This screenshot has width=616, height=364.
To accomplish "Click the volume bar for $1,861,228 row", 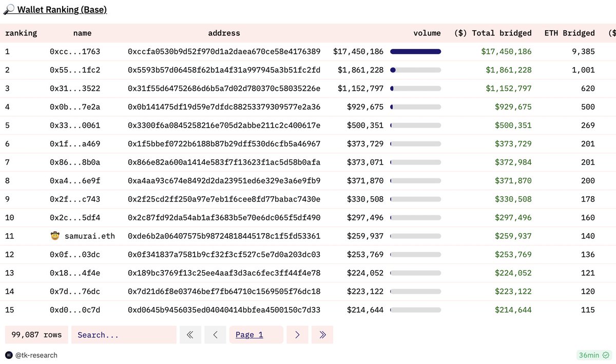I will point(415,70).
